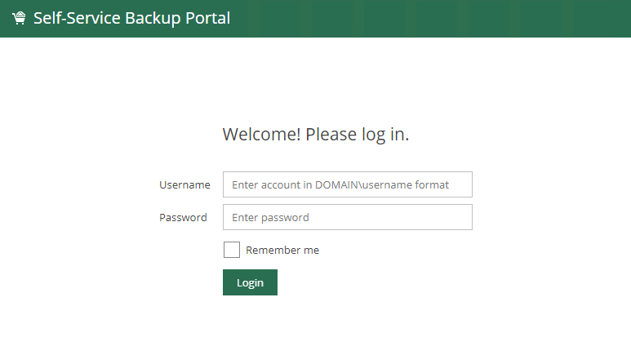The height and width of the screenshot is (364, 631).
Task: Click the Password field label
Action: (x=183, y=217)
